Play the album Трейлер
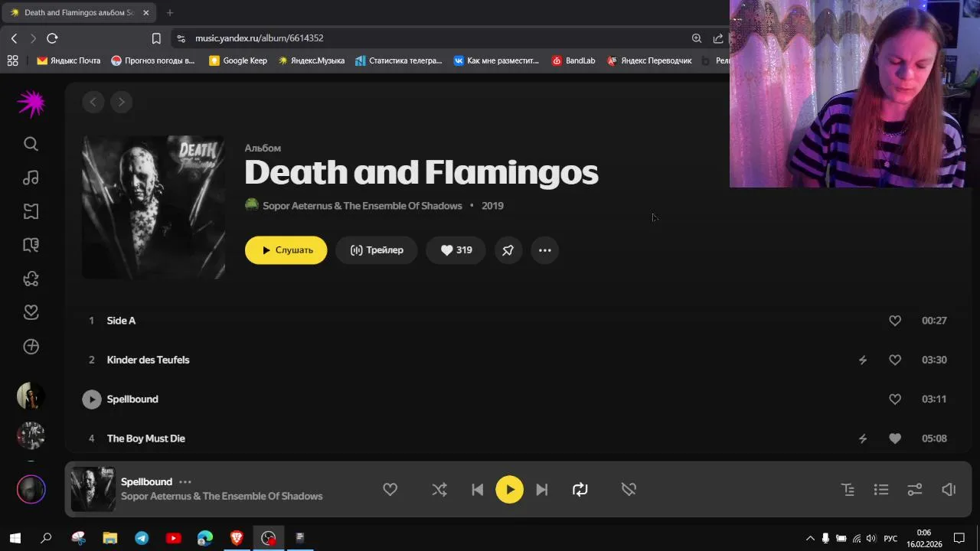This screenshot has height=551, width=980. pyautogui.click(x=376, y=250)
